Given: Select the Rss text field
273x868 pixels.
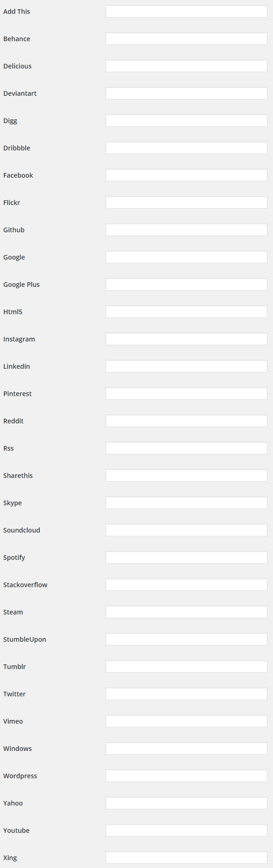Looking at the screenshot, I should (186, 447).
